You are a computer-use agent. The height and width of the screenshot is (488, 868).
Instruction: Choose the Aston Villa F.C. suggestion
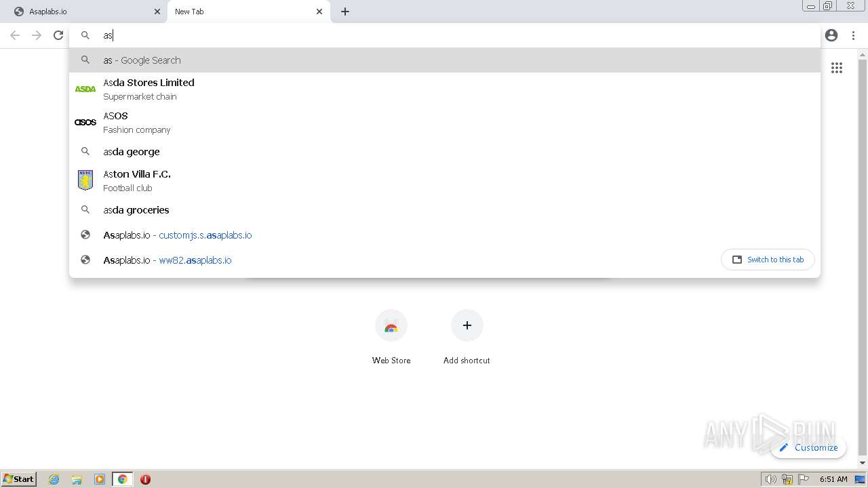[445, 180]
